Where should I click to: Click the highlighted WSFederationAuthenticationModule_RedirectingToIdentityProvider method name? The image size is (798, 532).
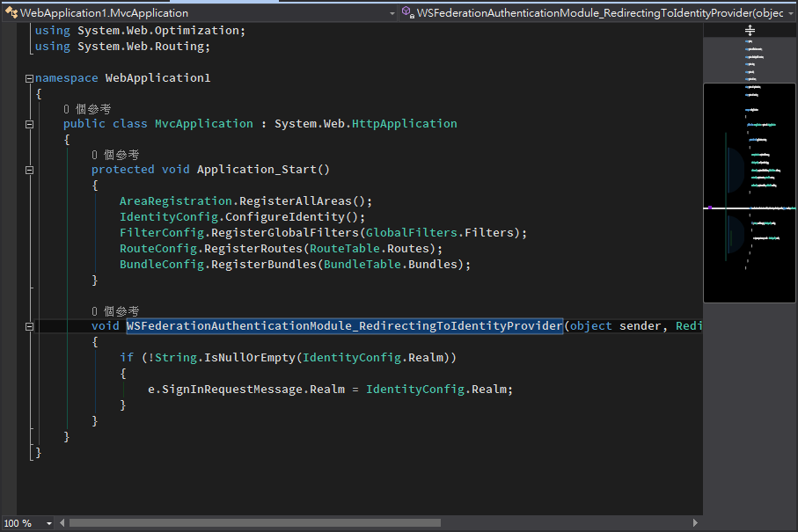click(x=345, y=326)
